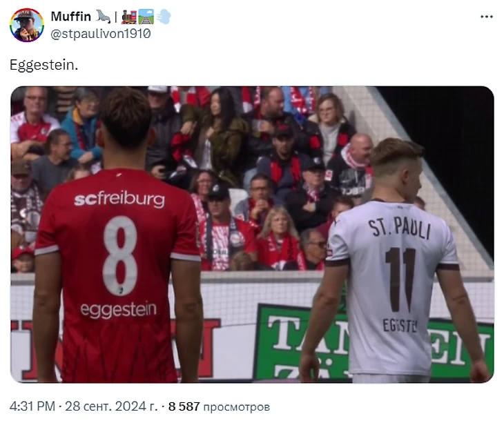Click the eggestein name on the red jersey

tap(118, 309)
